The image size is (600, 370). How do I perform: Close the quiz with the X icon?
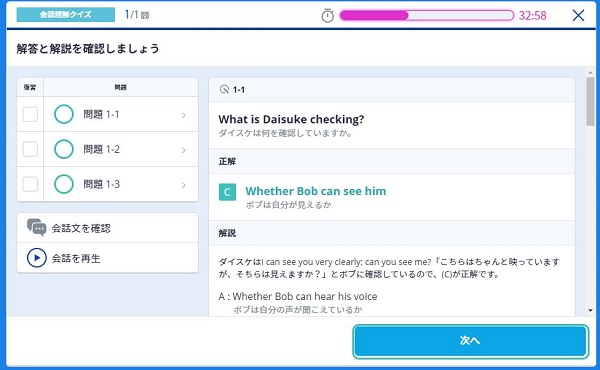tap(578, 15)
